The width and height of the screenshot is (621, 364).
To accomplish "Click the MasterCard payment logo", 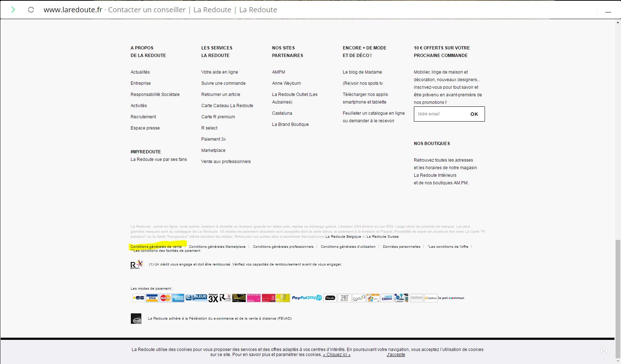I will (165, 298).
